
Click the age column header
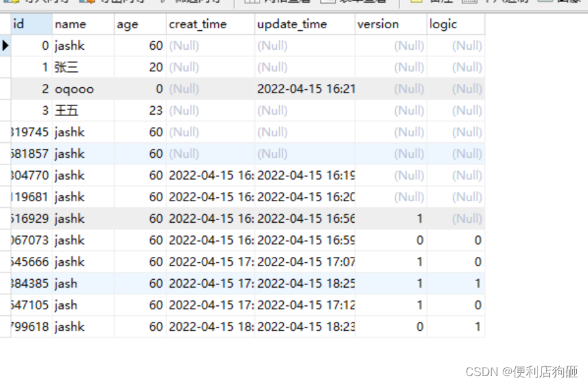click(x=140, y=24)
